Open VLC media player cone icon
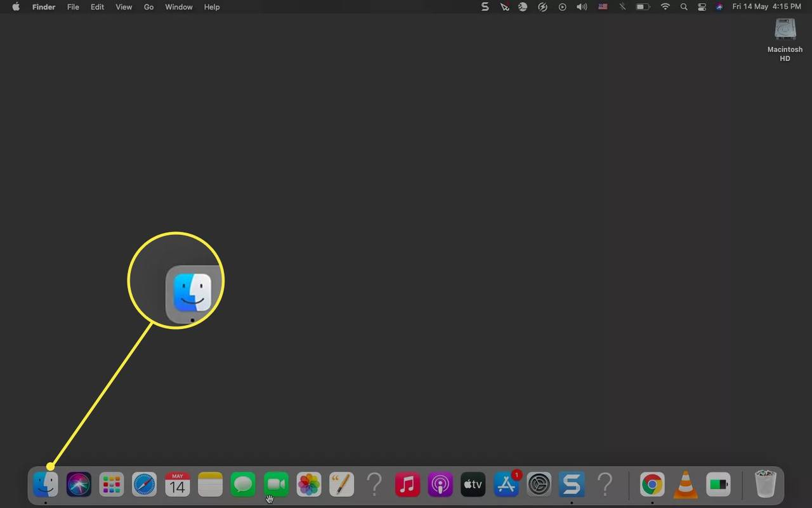The height and width of the screenshot is (508, 812). point(685,485)
